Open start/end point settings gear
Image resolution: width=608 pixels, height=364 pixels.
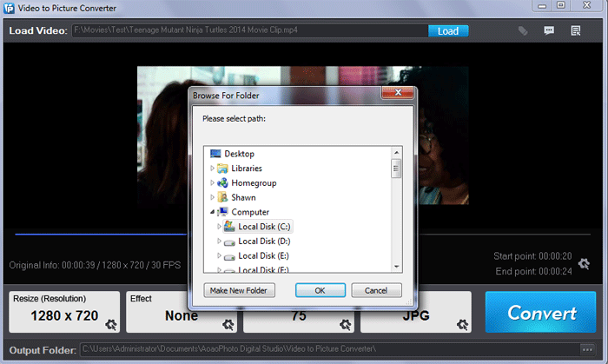(584, 264)
